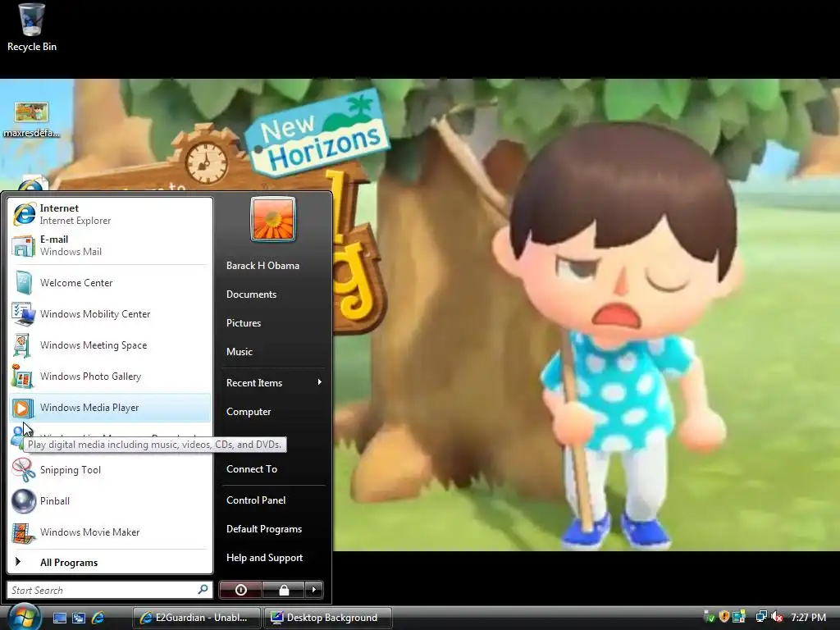Select maxresdefault image file on desktop
Viewport: 840px width, 630px height.
(32, 121)
